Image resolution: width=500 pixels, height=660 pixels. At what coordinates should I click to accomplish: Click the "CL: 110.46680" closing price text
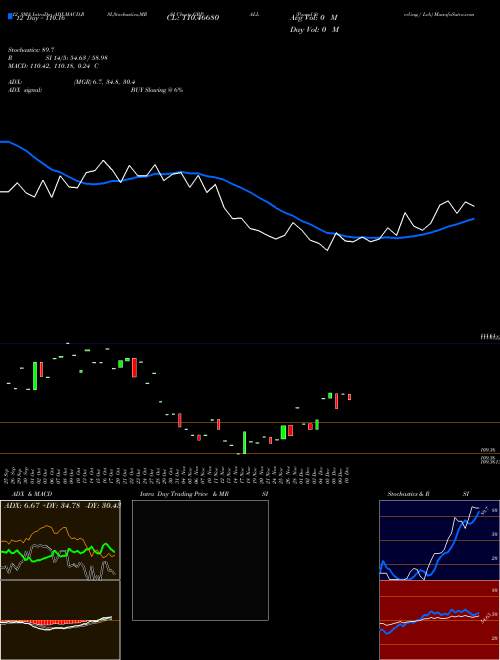click(x=193, y=18)
